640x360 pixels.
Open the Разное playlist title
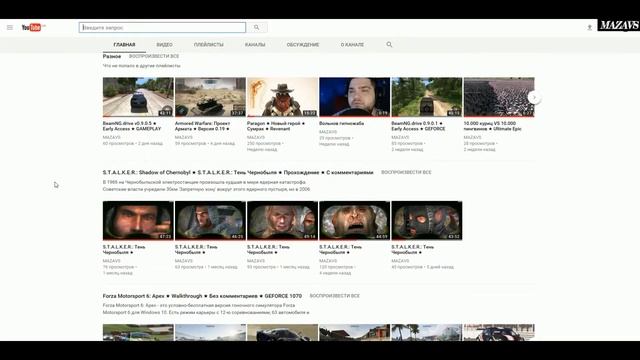click(x=112, y=56)
